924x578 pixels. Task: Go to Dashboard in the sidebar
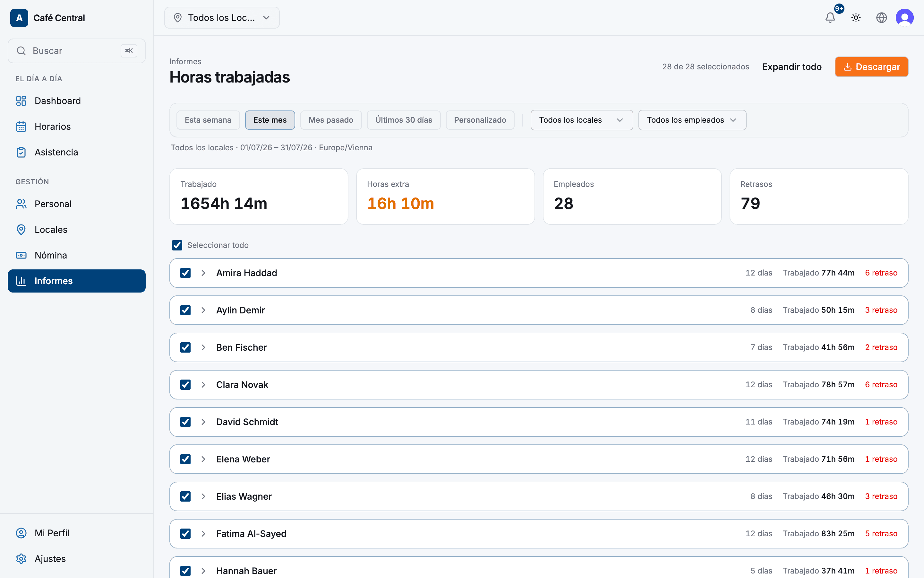point(77,101)
